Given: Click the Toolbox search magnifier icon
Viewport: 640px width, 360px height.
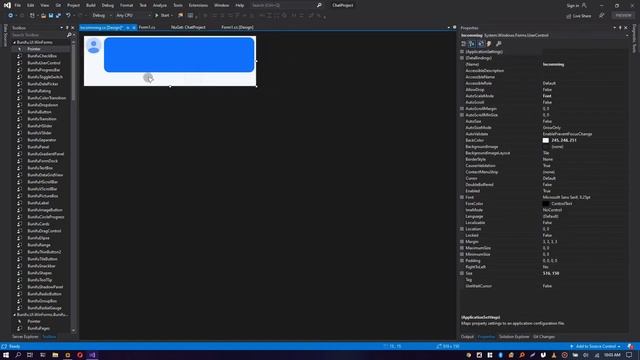Looking at the screenshot, I should tap(69, 35).
